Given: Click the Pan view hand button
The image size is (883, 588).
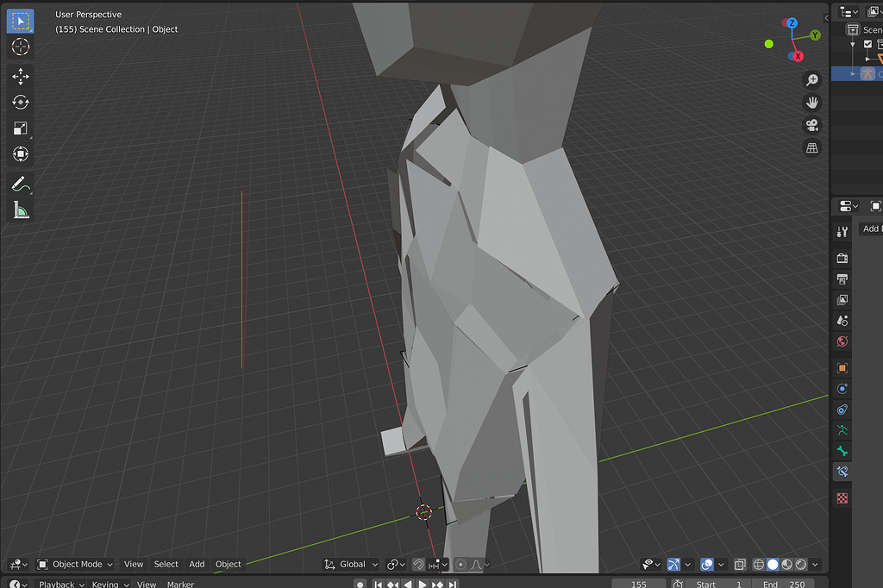Looking at the screenshot, I should point(811,103).
